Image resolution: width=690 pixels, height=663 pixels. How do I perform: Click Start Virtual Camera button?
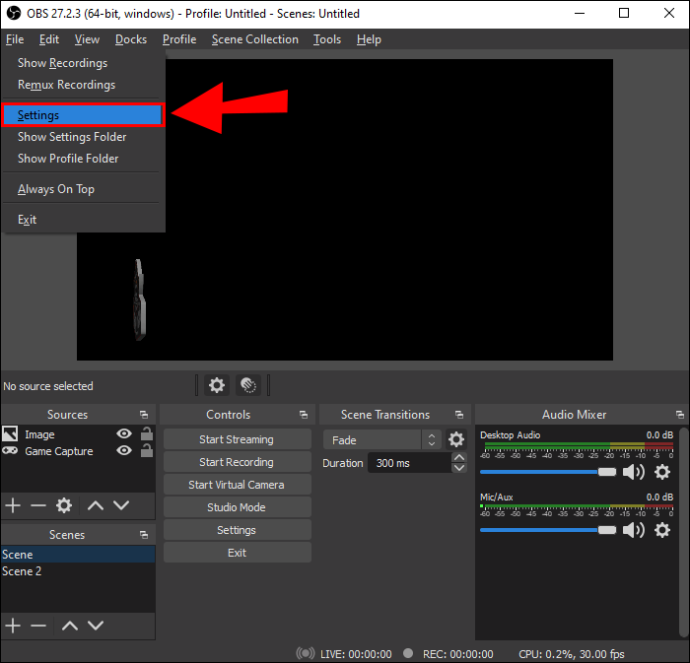click(237, 485)
